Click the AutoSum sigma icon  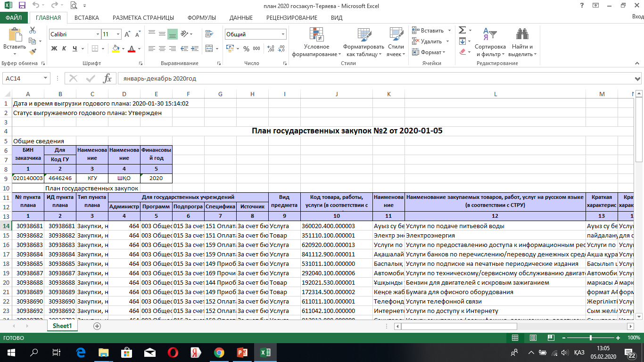click(x=462, y=30)
